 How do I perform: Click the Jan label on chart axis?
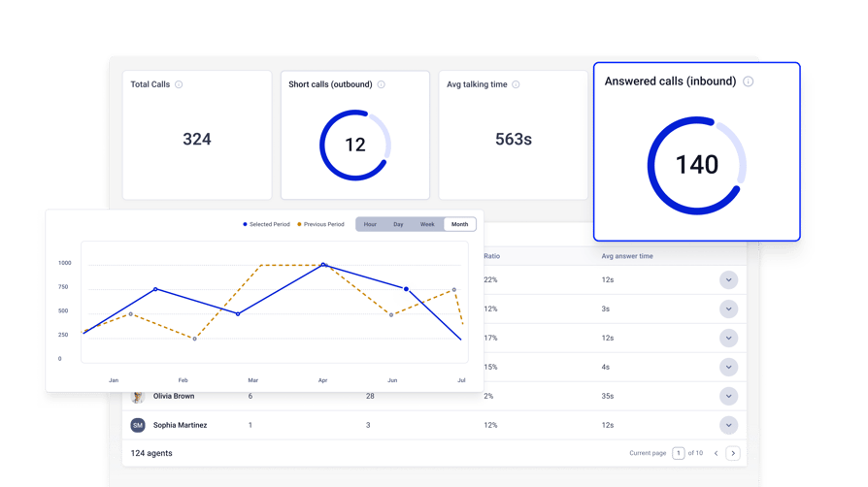pos(114,380)
